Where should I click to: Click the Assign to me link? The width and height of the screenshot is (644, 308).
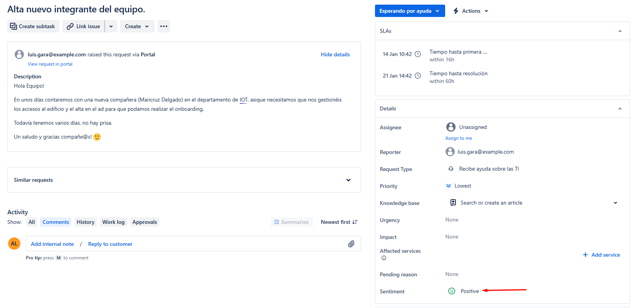point(458,138)
